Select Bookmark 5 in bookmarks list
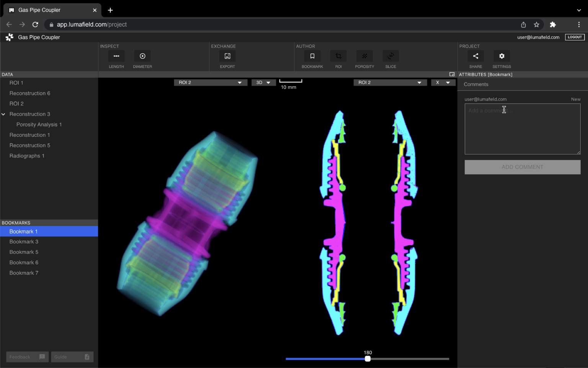Viewport: 588px width, 368px height. coord(24,252)
